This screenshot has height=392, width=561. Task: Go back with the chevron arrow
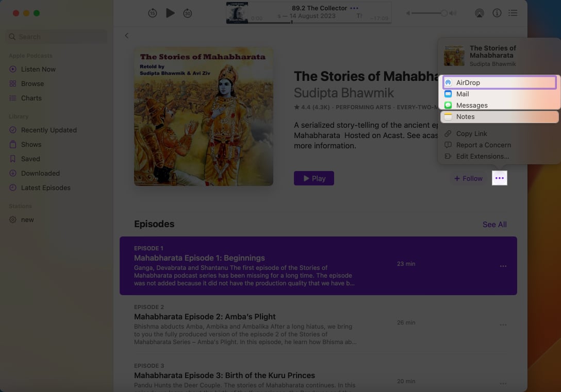tap(127, 36)
